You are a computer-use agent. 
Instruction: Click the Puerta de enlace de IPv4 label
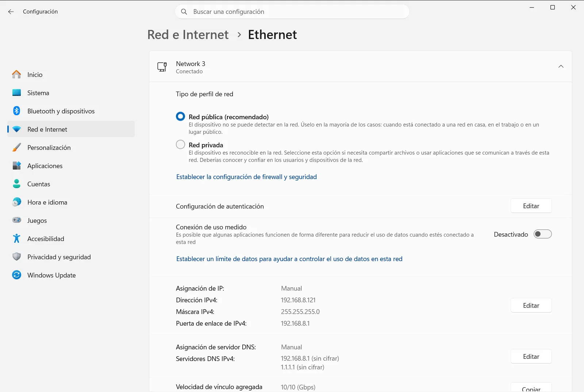point(211,323)
